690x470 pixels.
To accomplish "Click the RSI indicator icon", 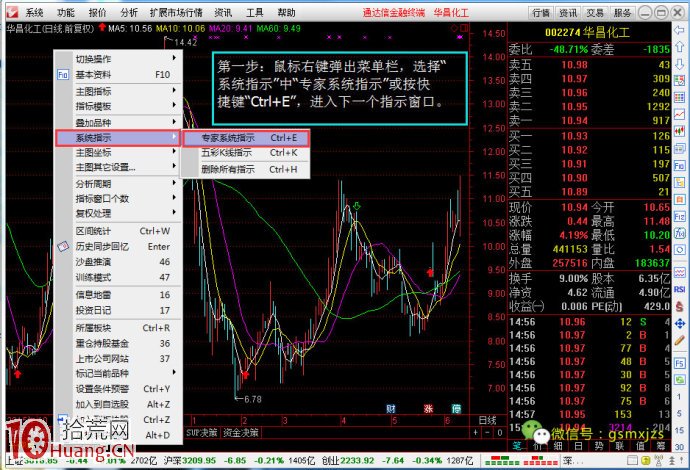I will (x=679, y=289).
